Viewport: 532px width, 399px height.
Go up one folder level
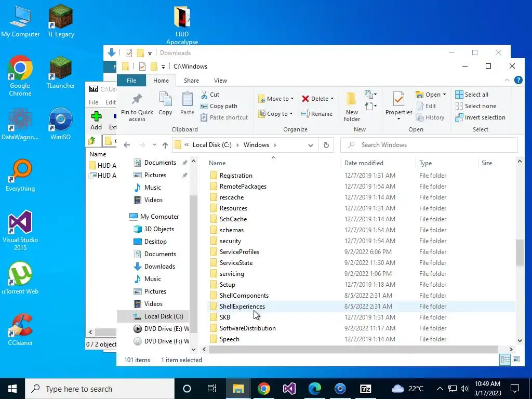165,145
